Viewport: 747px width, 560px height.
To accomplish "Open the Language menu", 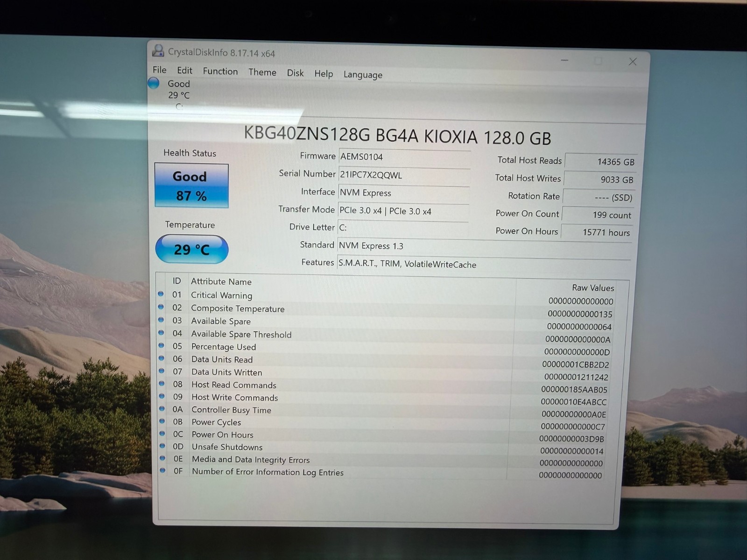I will 363,75.
